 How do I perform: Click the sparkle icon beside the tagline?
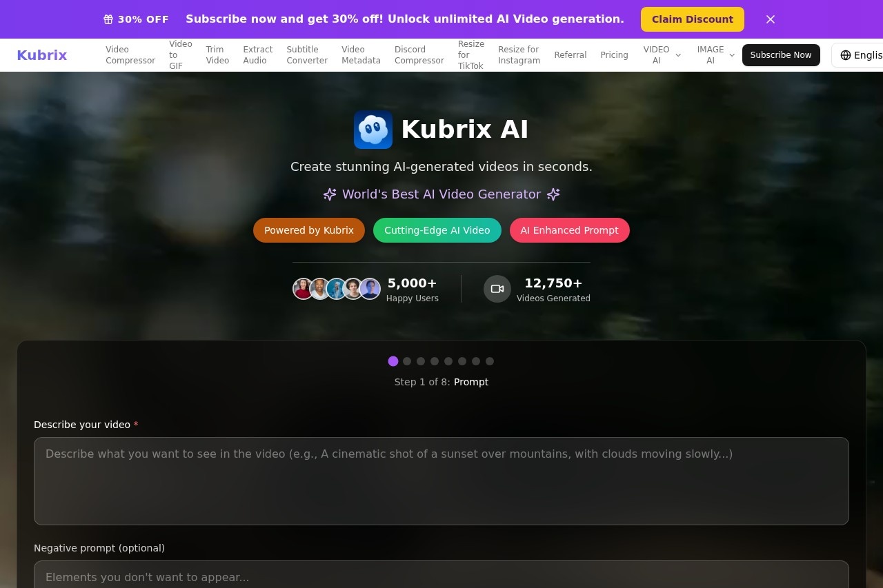329,194
